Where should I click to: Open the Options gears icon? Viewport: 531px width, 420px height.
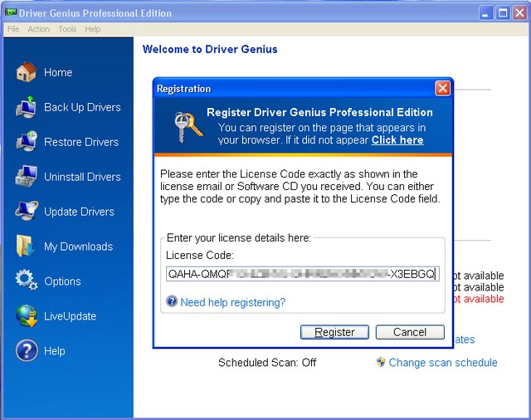pos(26,281)
